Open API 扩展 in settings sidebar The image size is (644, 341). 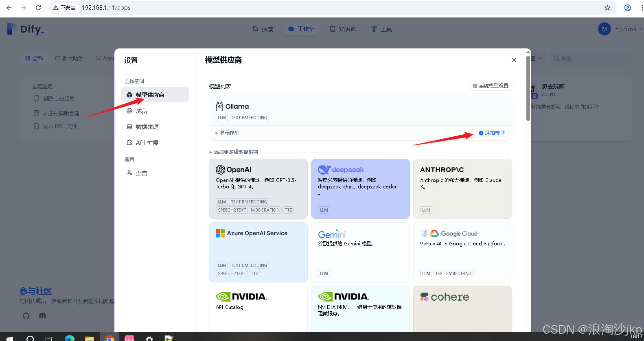point(155,142)
